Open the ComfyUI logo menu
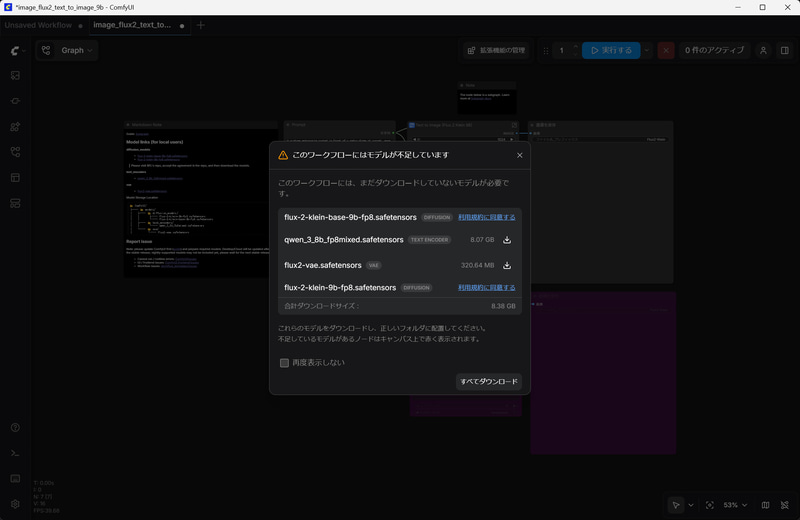800x520 pixels. coord(16,51)
